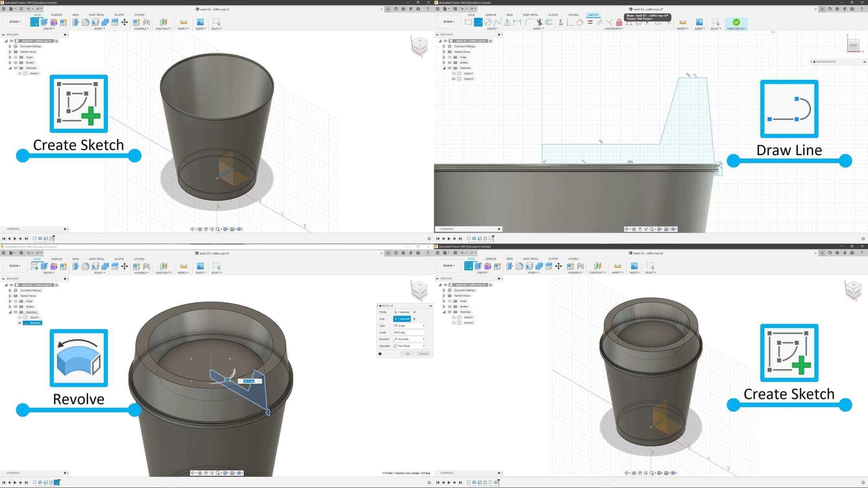Click FRONT face of ViewCube in top-right window

coord(853,45)
